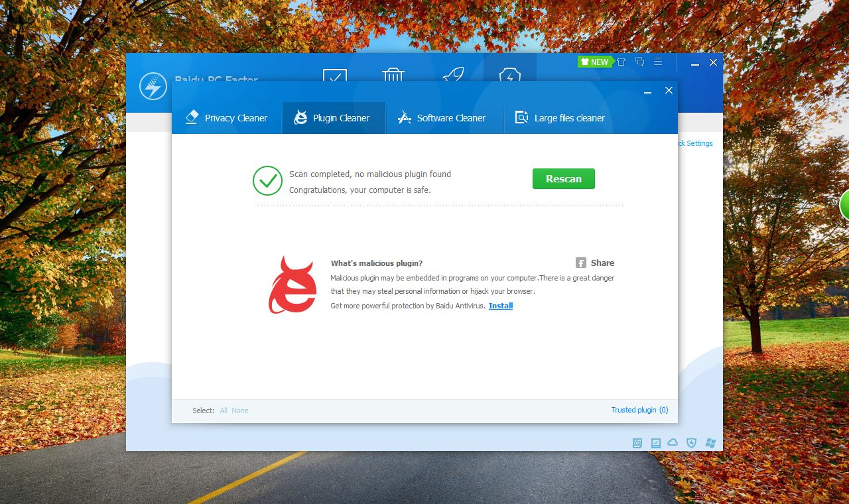The width and height of the screenshot is (849, 504).
Task: Click the None selection link
Action: (x=240, y=410)
